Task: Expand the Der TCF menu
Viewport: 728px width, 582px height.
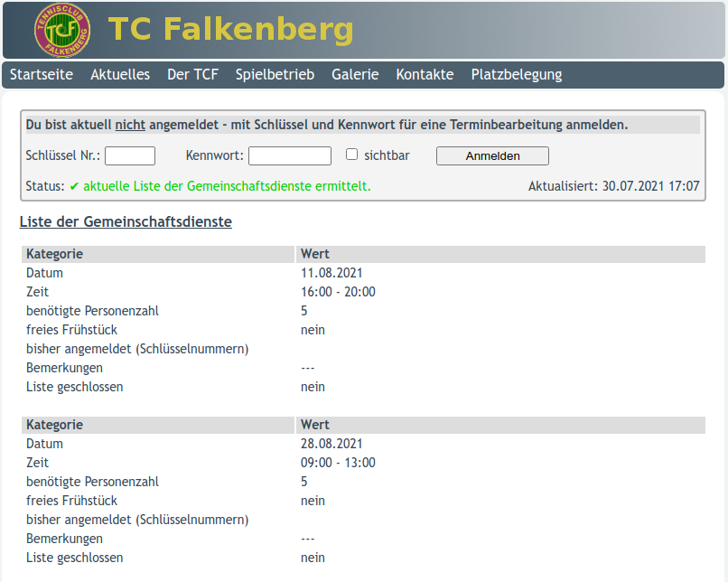Action: click(x=192, y=74)
